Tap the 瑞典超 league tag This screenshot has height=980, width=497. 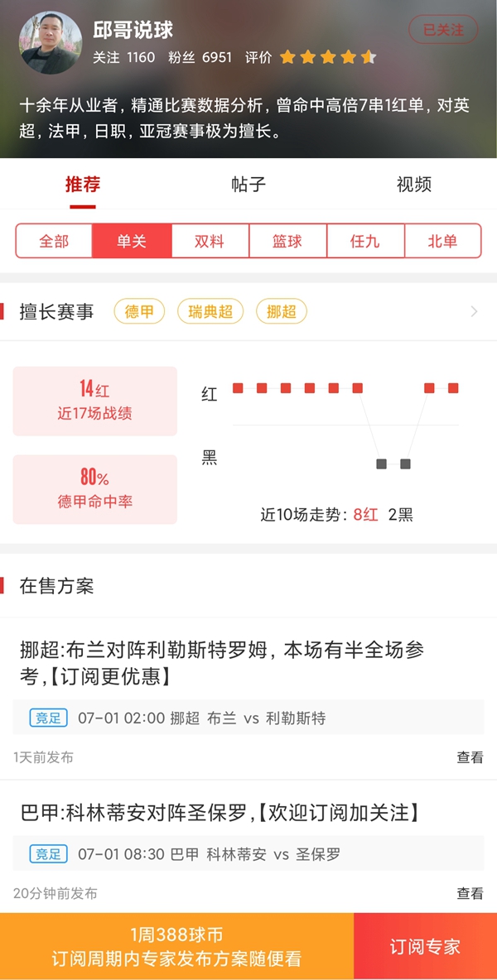210,312
